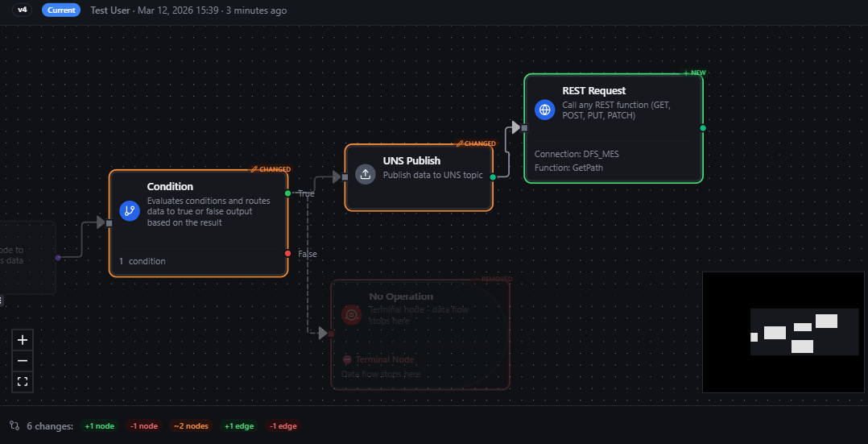Toggle the ~2 nodes changes badge
The height and width of the screenshot is (444, 868).
pyautogui.click(x=191, y=426)
